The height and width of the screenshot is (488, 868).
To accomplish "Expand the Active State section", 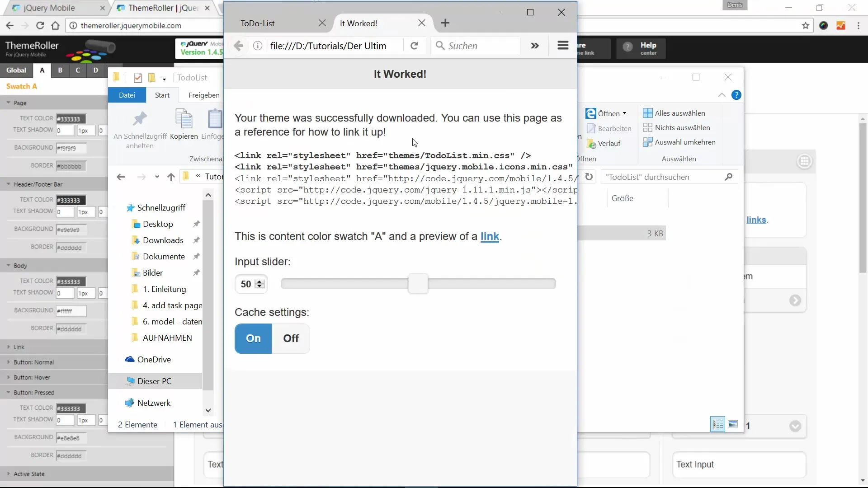I will pos(29,474).
